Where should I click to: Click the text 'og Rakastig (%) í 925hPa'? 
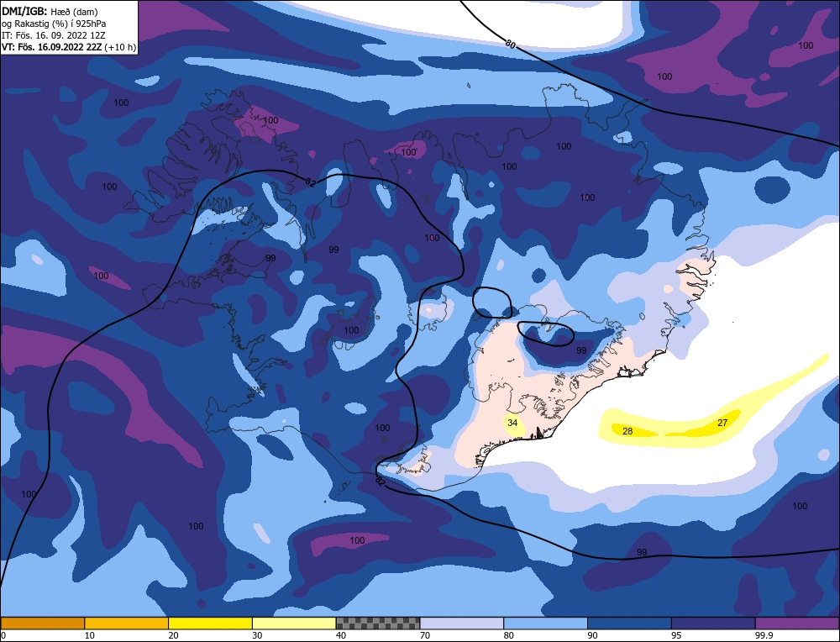[54, 24]
